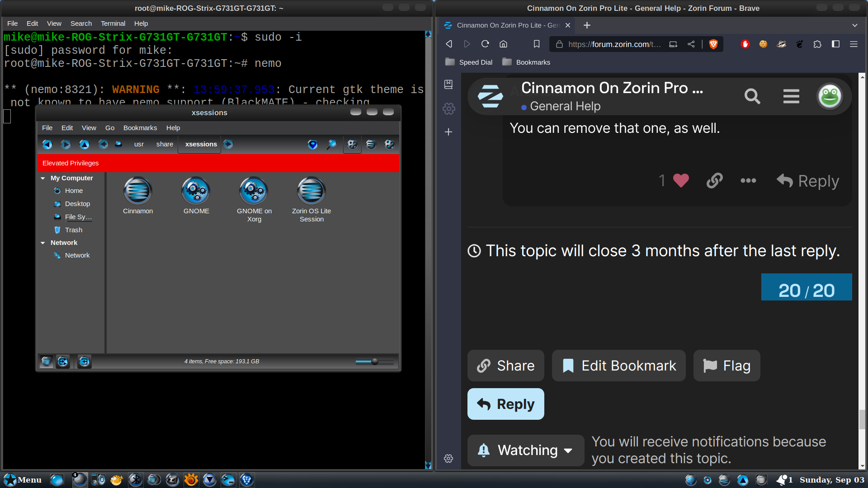Open the Watching notification dropdown
This screenshot has width=868, height=488.
point(526,450)
